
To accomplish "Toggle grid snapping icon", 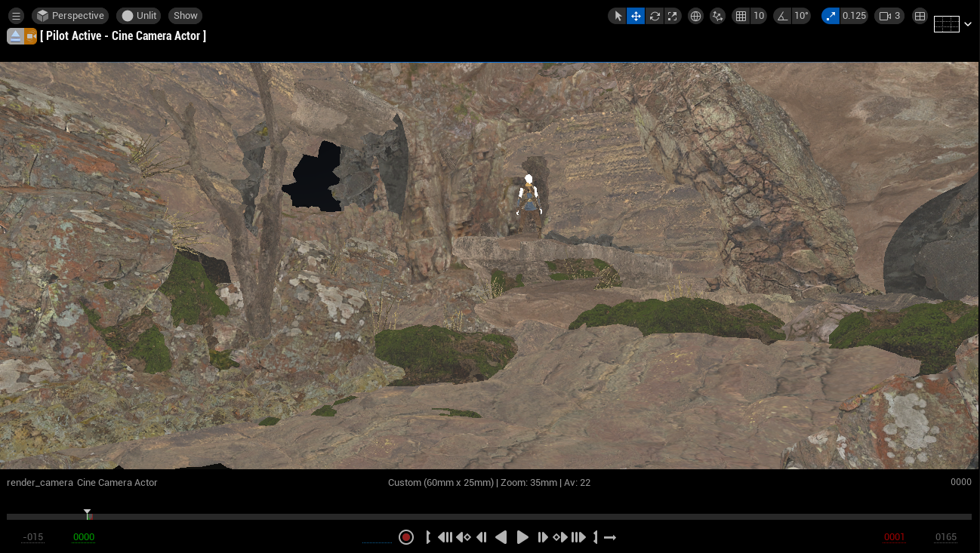I will tap(741, 16).
